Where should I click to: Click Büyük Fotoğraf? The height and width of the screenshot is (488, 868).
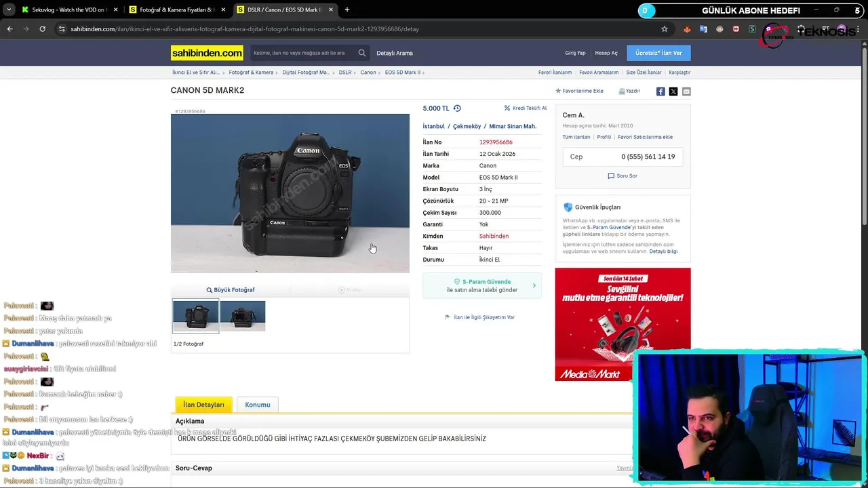pyautogui.click(x=231, y=290)
